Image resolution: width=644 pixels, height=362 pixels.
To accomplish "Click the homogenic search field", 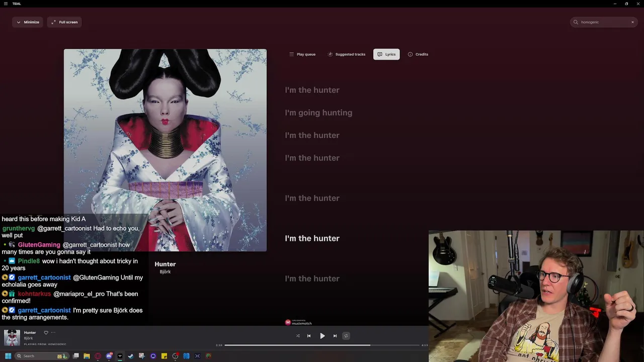I will [604, 22].
